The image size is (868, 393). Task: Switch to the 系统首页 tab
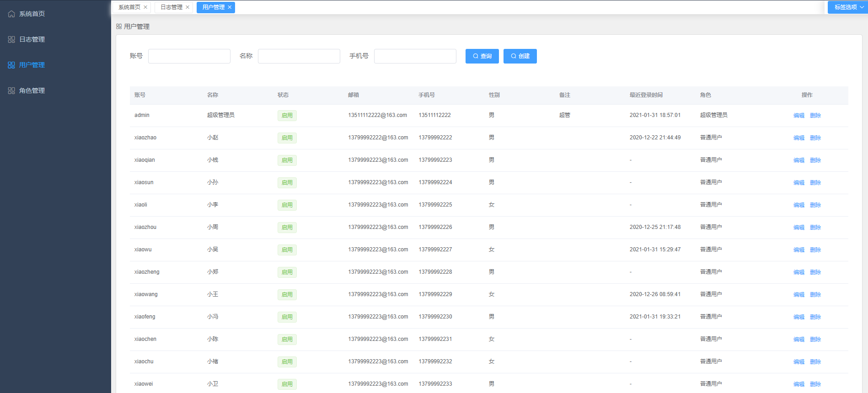click(x=129, y=7)
